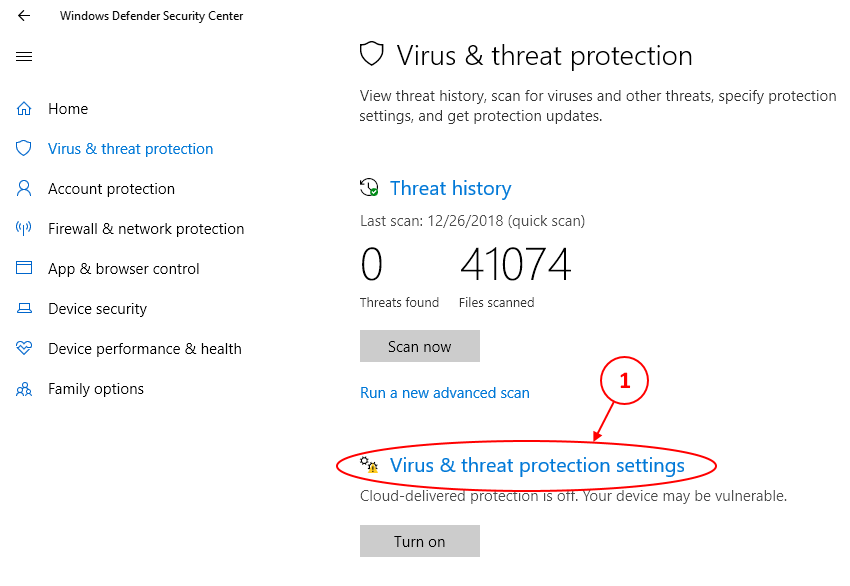Go to Device performance & health

point(145,349)
